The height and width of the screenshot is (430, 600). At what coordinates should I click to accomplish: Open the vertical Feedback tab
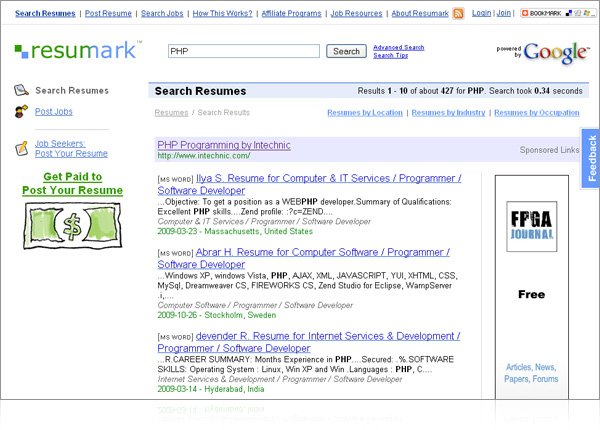coord(591,158)
